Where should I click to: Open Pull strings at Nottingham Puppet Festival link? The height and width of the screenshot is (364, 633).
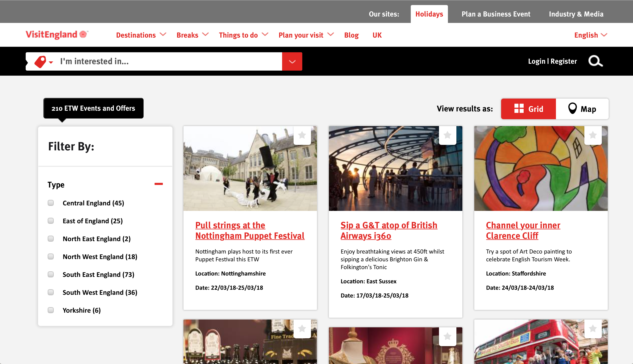[x=250, y=231]
